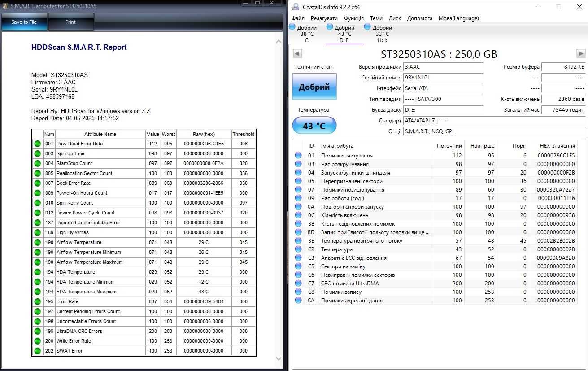The width and height of the screenshot is (588, 371).
Task: Click the Серійний номер field 9RY1NL0L
Action: (x=443, y=78)
